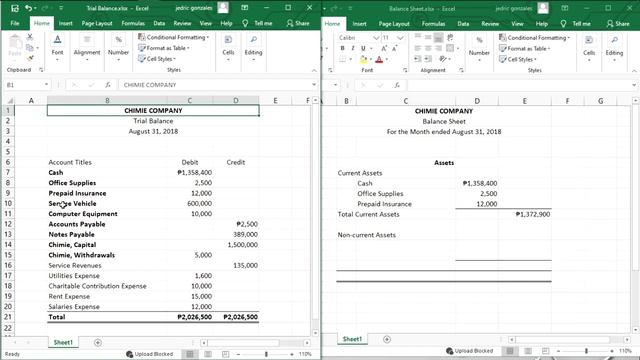The image size is (640, 360).
Task: Expand Conditional Formatting in Balance Sheet window
Action: click(534, 38)
